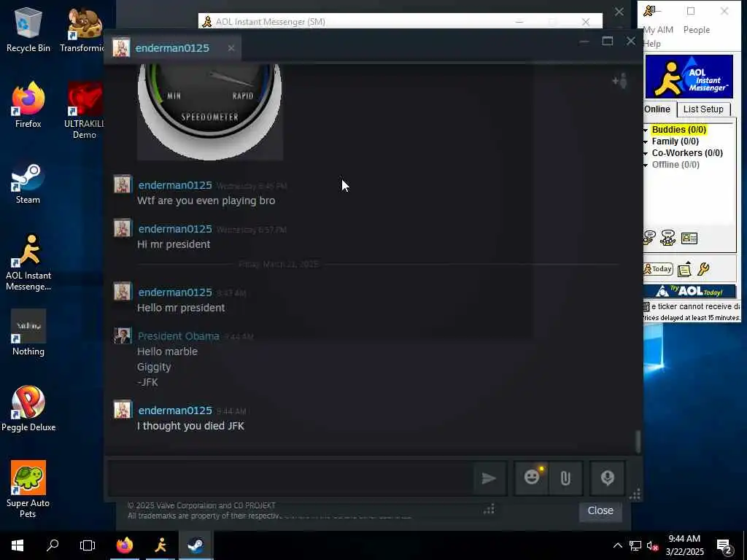Show hidden system tray icons
This screenshot has height=560, width=747.
pyautogui.click(x=617, y=545)
